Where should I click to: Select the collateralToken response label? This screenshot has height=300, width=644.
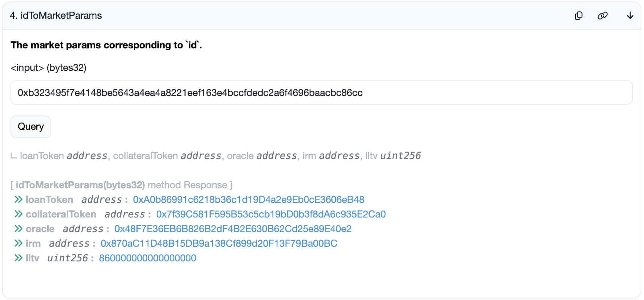pos(61,214)
